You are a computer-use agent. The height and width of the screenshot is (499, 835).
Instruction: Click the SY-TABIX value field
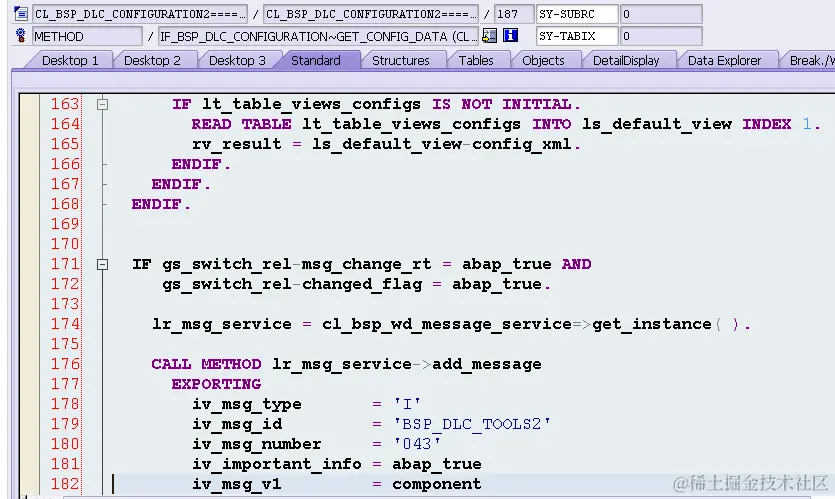tap(661, 36)
